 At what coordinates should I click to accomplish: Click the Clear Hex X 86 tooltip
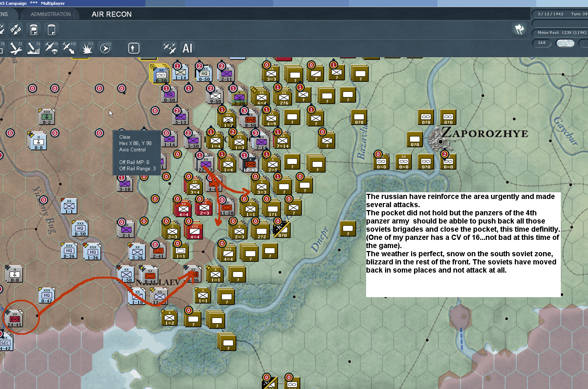(x=137, y=152)
